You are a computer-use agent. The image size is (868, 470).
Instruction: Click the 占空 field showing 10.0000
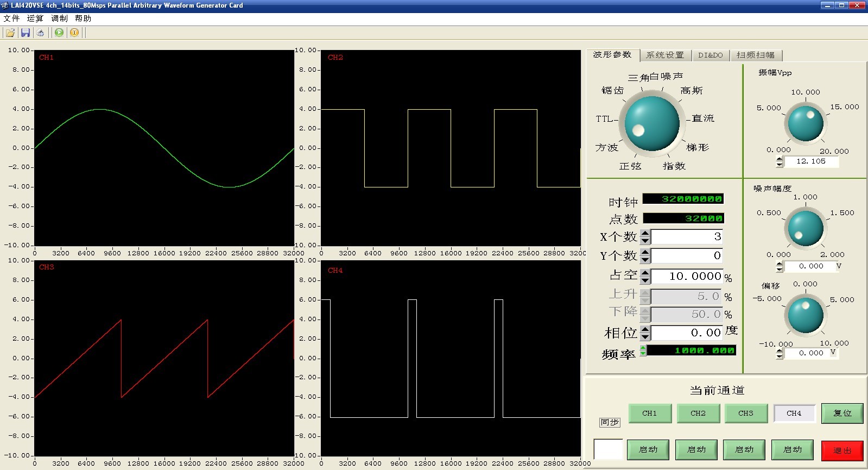687,277
